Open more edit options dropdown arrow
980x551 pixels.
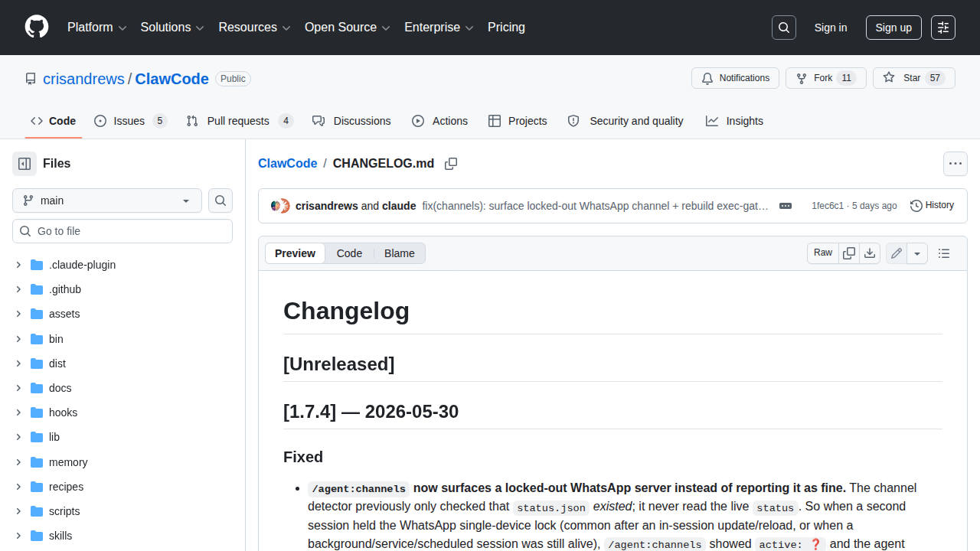[x=917, y=253]
